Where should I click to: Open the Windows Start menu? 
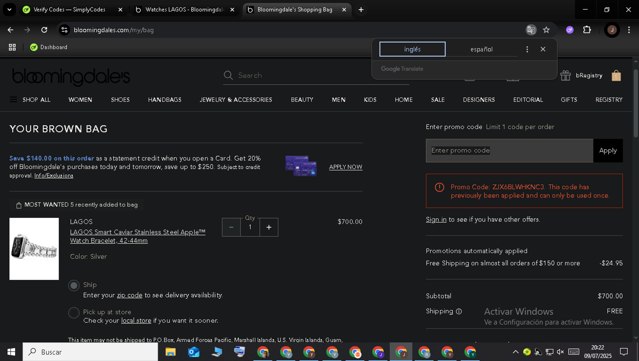click(11, 352)
